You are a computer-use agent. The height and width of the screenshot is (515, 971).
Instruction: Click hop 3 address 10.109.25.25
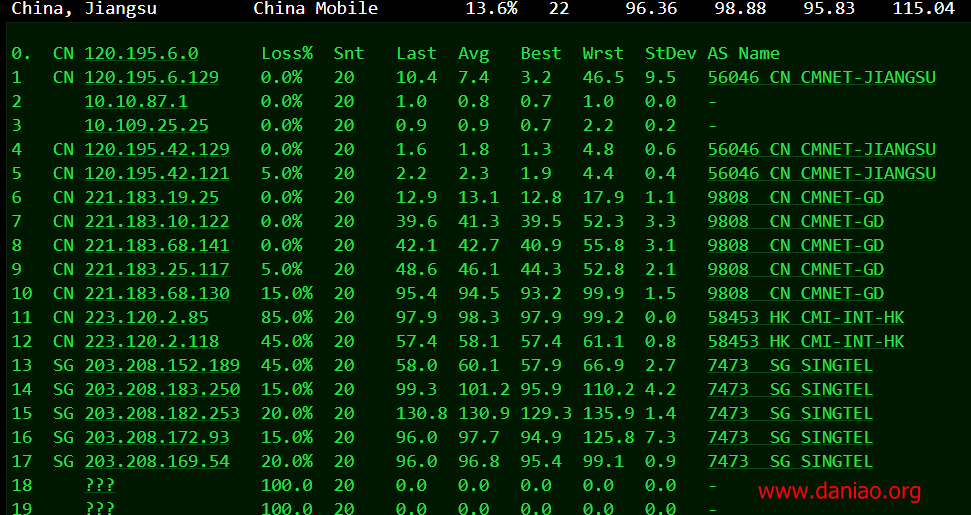point(147,125)
